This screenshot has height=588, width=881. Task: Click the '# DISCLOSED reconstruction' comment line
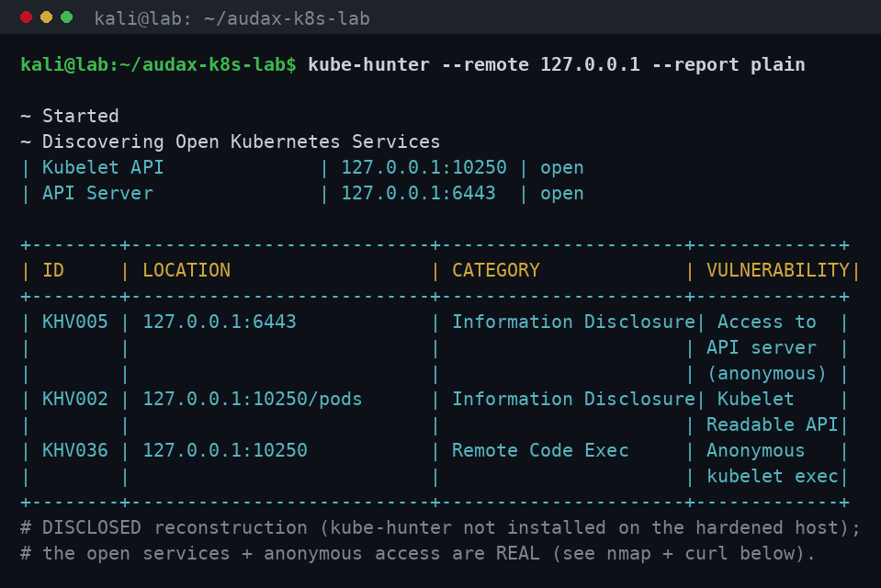[440, 528]
